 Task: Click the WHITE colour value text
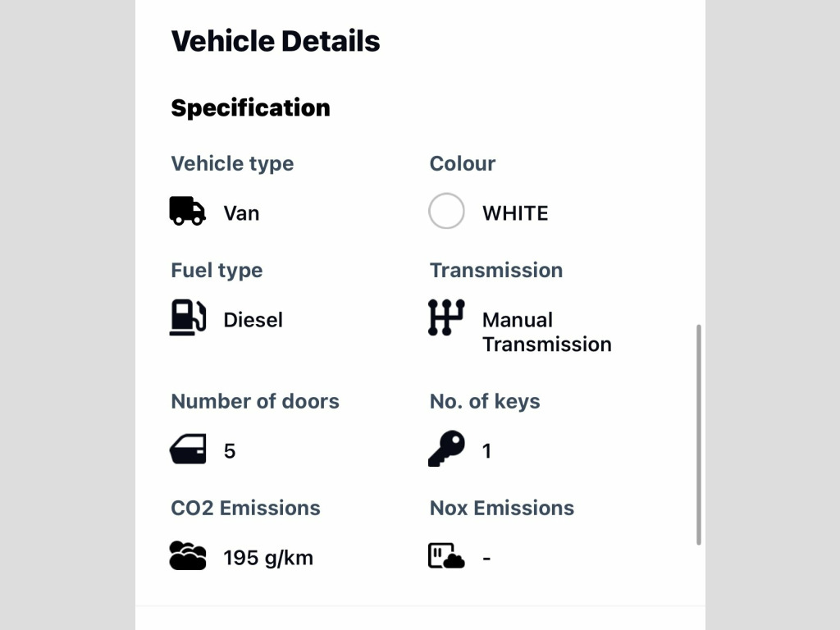click(515, 213)
